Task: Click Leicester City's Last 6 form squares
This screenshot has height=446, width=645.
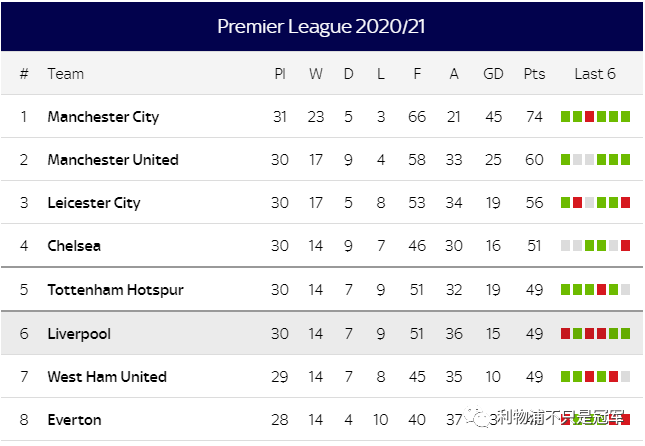Action: (x=595, y=203)
